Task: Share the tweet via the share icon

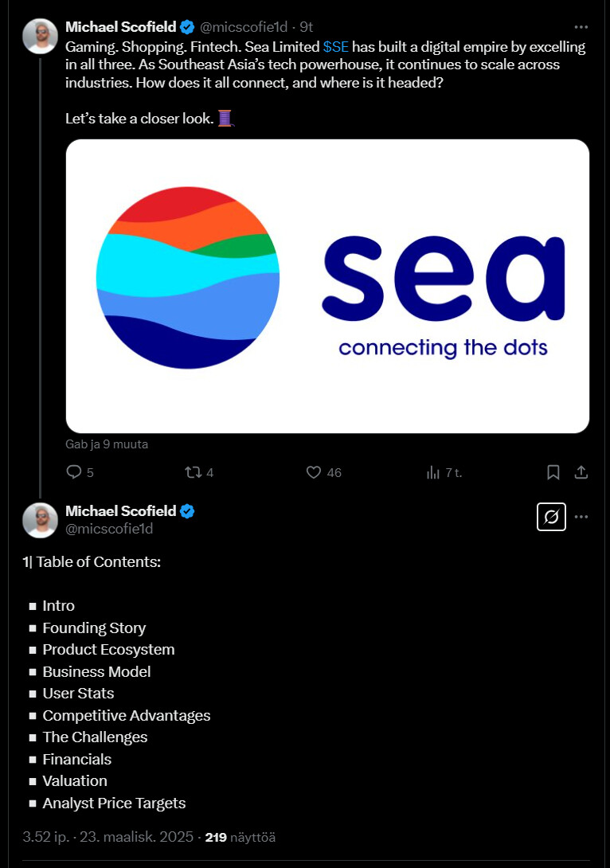Action: coord(581,472)
